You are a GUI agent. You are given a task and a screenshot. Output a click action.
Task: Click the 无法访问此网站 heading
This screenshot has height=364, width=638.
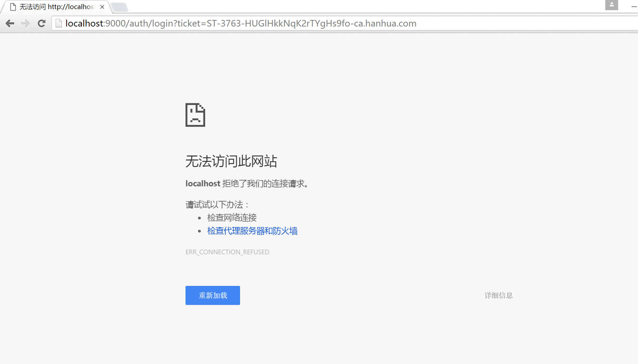point(231,162)
